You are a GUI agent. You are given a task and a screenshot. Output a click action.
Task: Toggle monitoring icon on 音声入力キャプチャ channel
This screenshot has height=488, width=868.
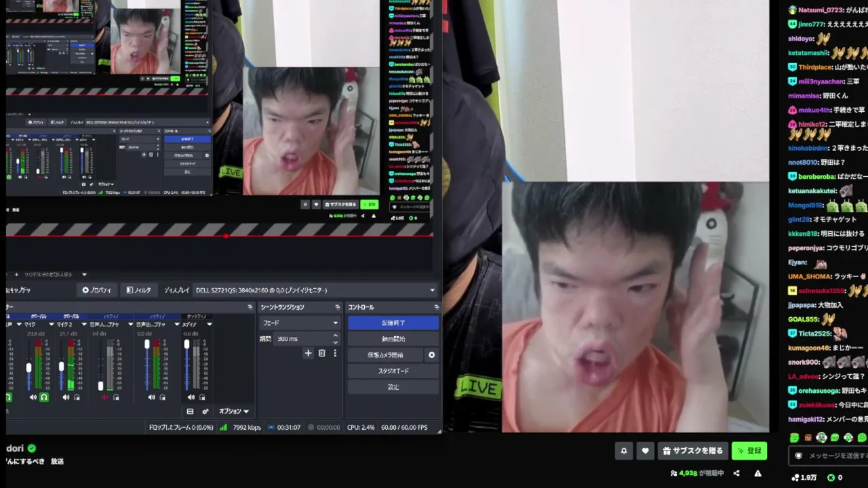pos(116,397)
